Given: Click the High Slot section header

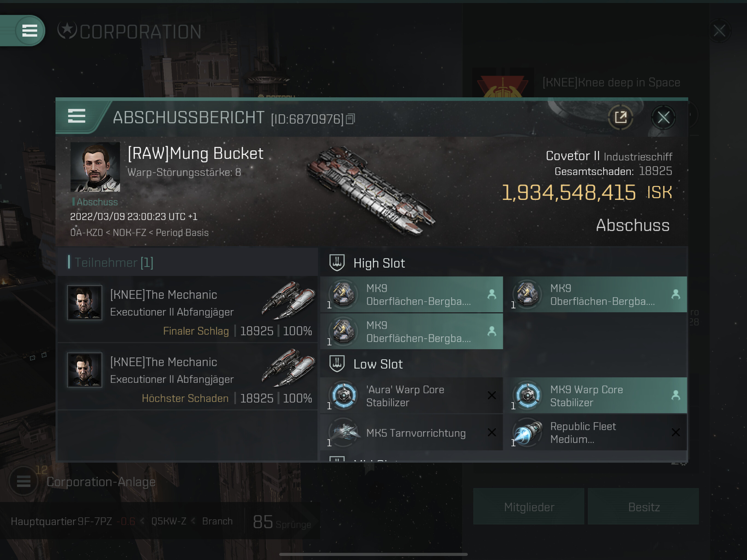Looking at the screenshot, I should [x=379, y=263].
